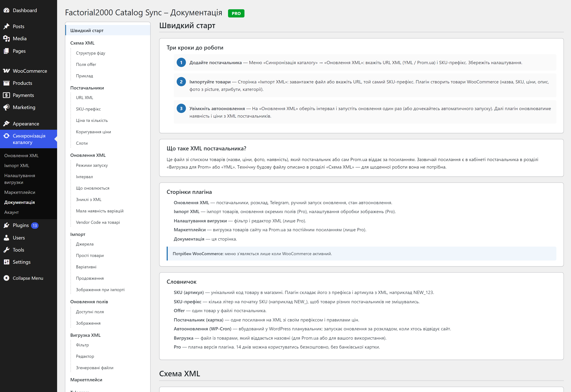The image size is (571, 392).
Task: Select the Products archive icon
Action: point(6,83)
